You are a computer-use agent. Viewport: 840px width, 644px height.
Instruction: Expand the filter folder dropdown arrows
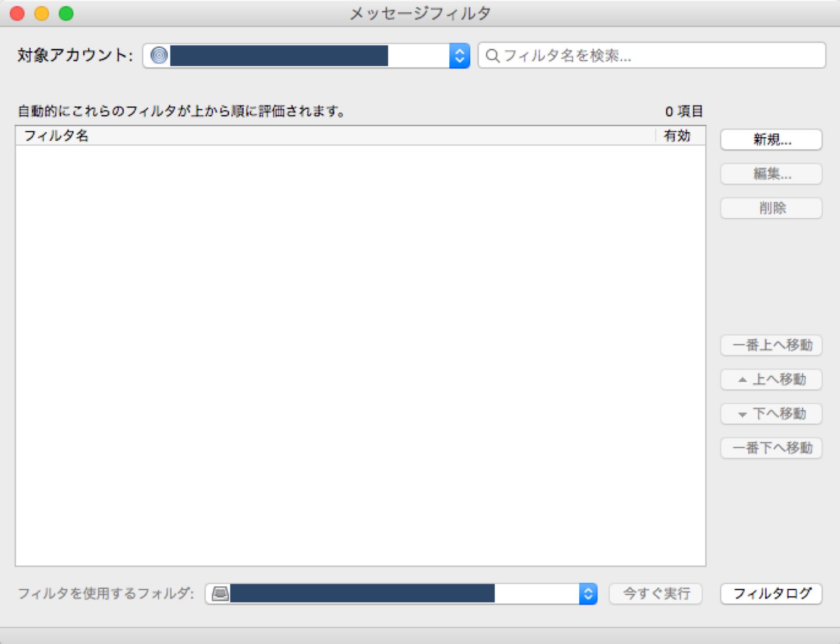[588, 594]
